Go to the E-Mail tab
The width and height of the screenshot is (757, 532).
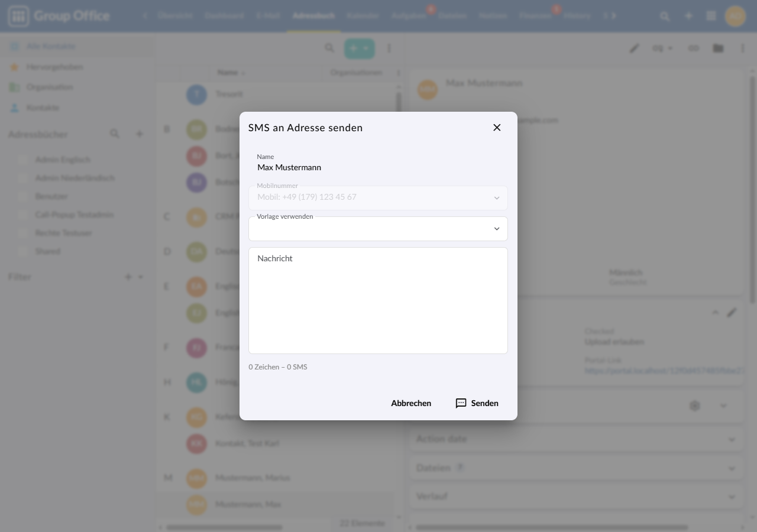(268, 16)
